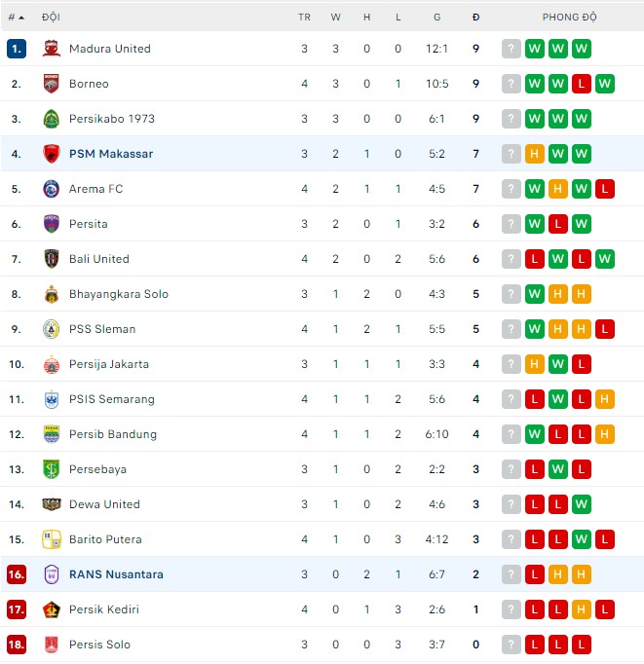The height and width of the screenshot is (664, 644).
Task: Click the Borneo team logo
Action: [x=52, y=84]
